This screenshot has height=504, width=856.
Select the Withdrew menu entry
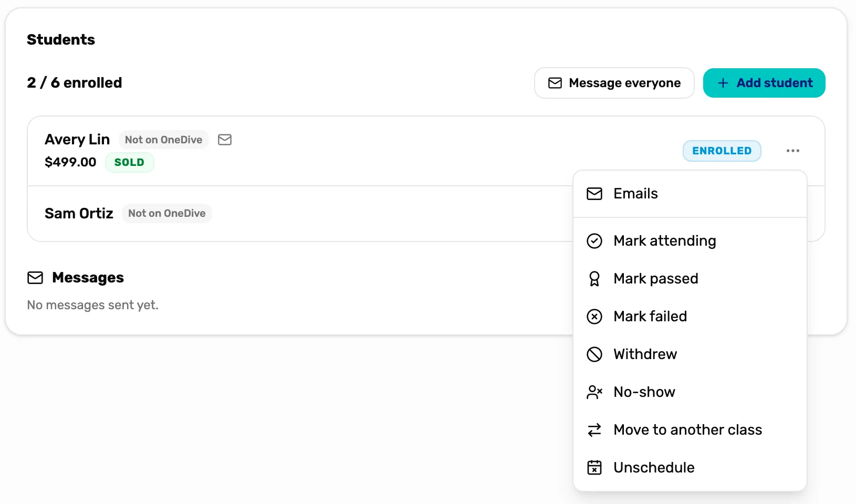coord(690,354)
